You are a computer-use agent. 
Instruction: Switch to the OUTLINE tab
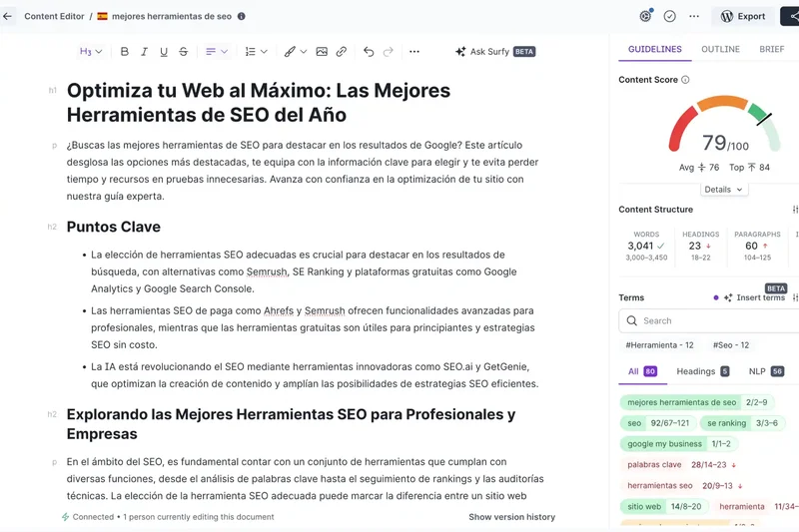coord(720,49)
